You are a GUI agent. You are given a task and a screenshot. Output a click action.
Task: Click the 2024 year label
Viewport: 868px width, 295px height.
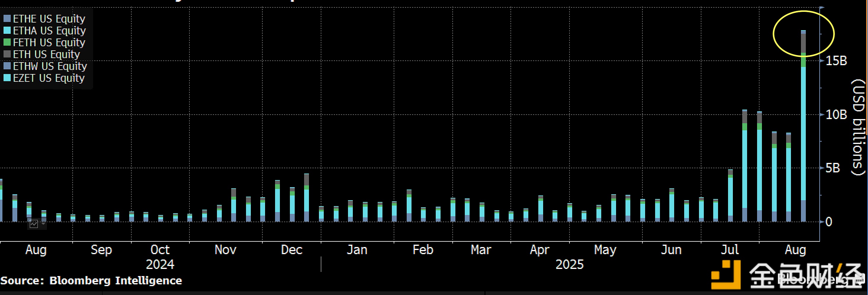(160, 265)
